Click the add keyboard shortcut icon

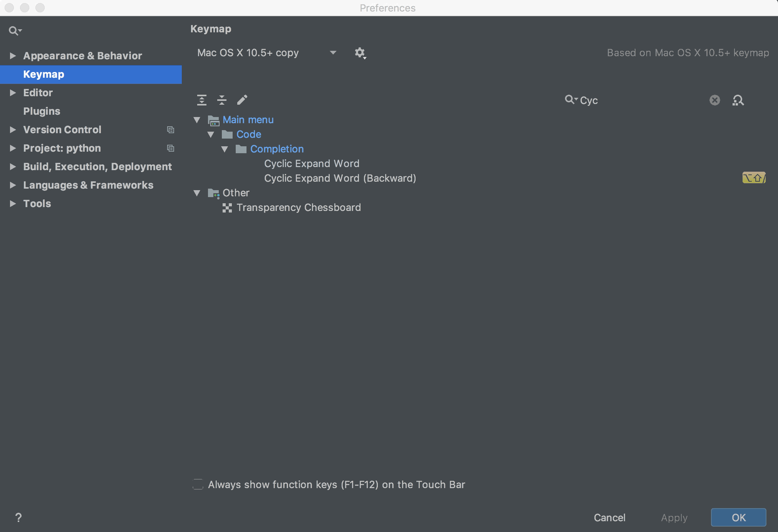[x=243, y=99]
